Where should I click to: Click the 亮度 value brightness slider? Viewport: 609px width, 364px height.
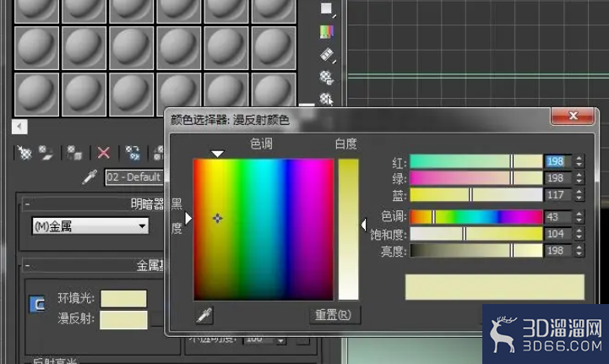(x=476, y=251)
